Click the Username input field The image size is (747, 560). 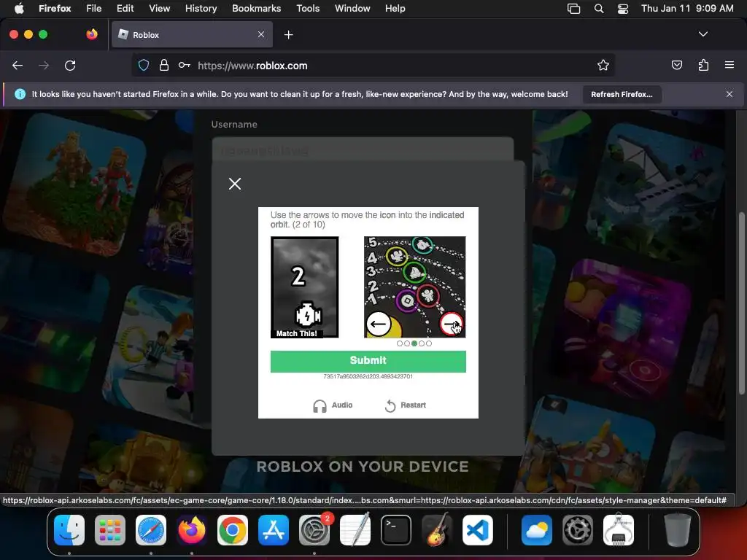[x=363, y=150]
